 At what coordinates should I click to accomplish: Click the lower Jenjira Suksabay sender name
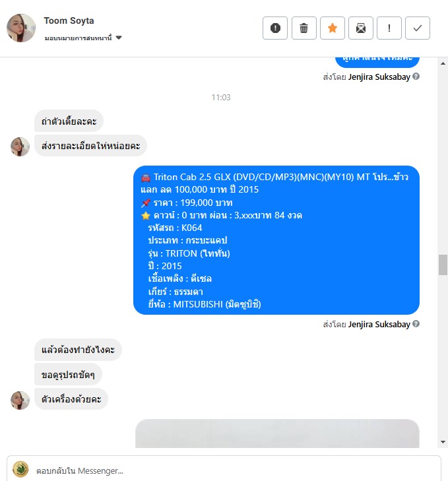point(379,324)
